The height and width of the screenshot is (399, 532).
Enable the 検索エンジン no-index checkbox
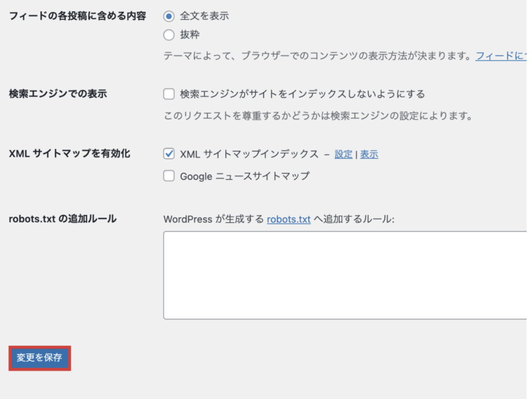click(x=169, y=94)
